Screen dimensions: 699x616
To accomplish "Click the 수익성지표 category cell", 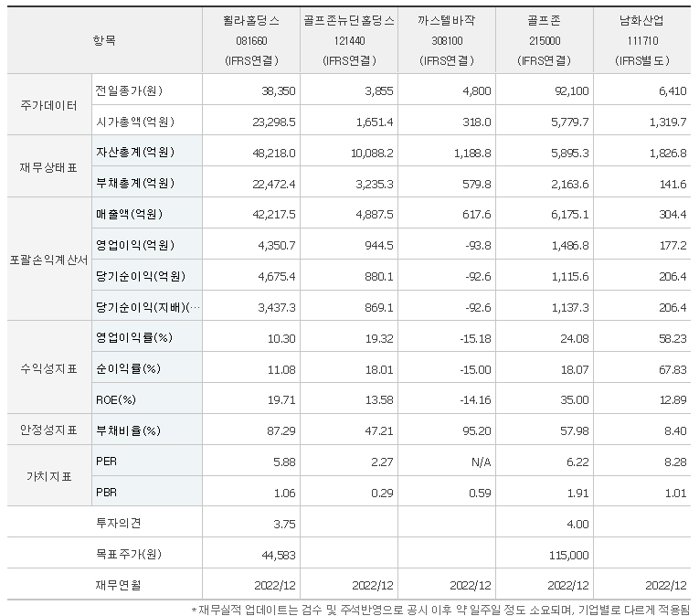I will click(x=49, y=368).
